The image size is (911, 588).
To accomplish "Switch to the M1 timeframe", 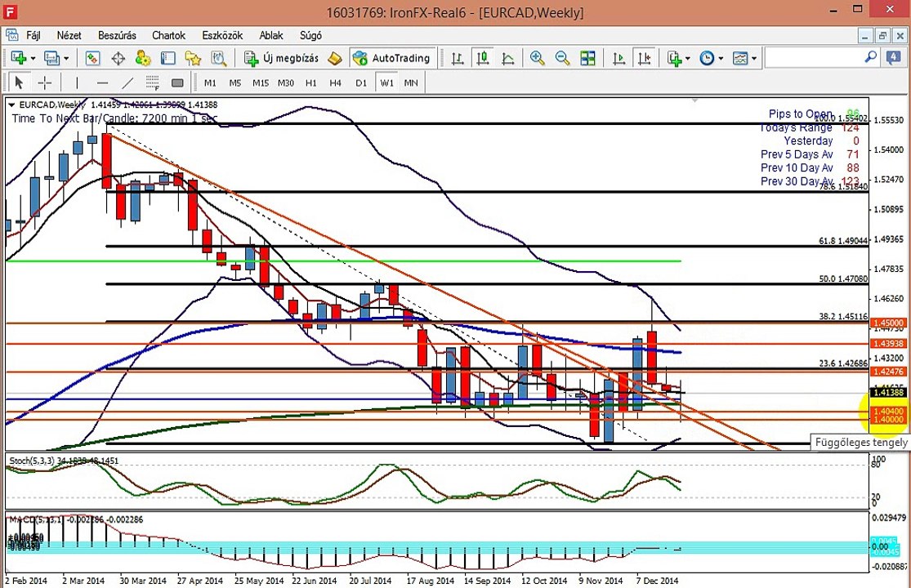I will (210, 83).
